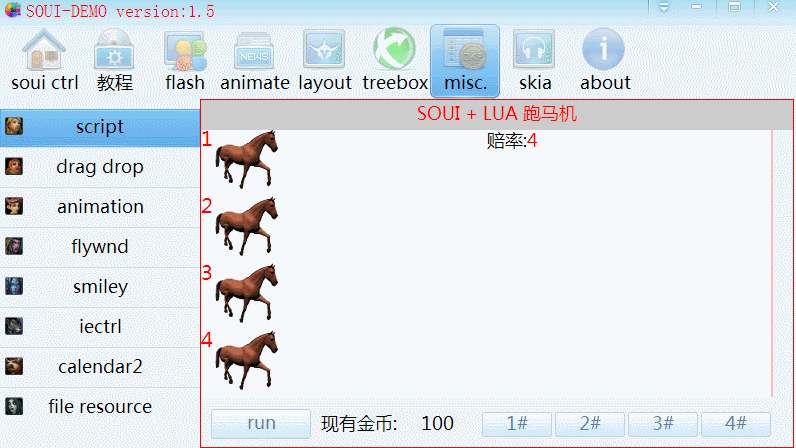Screen dimensions: 796x448
Task: Bet on horse with 1# button
Action: point(517,424)
